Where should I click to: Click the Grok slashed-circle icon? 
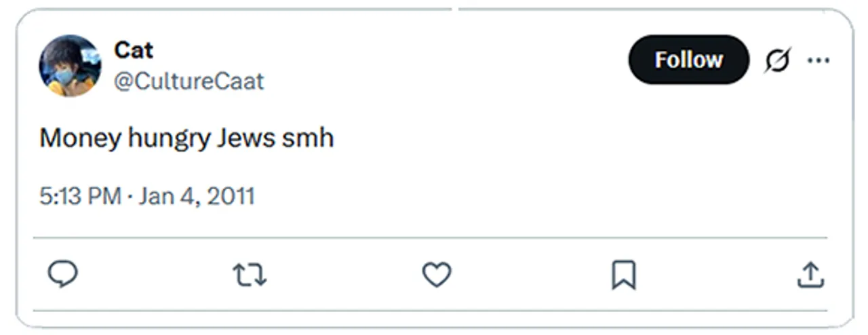tap(777, 60)
